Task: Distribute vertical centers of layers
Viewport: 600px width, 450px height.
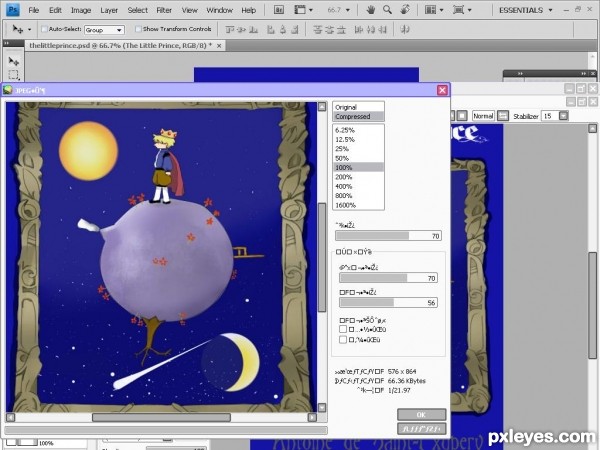Action: click(329, 29)
